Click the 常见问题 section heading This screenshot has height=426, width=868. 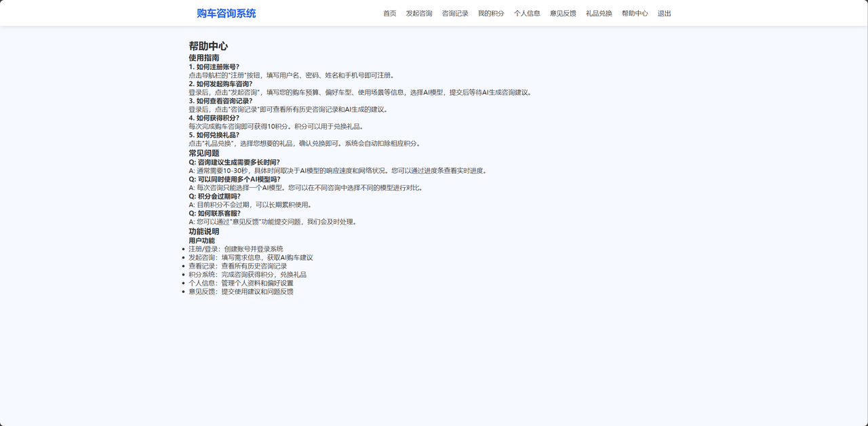click(204, 153)
